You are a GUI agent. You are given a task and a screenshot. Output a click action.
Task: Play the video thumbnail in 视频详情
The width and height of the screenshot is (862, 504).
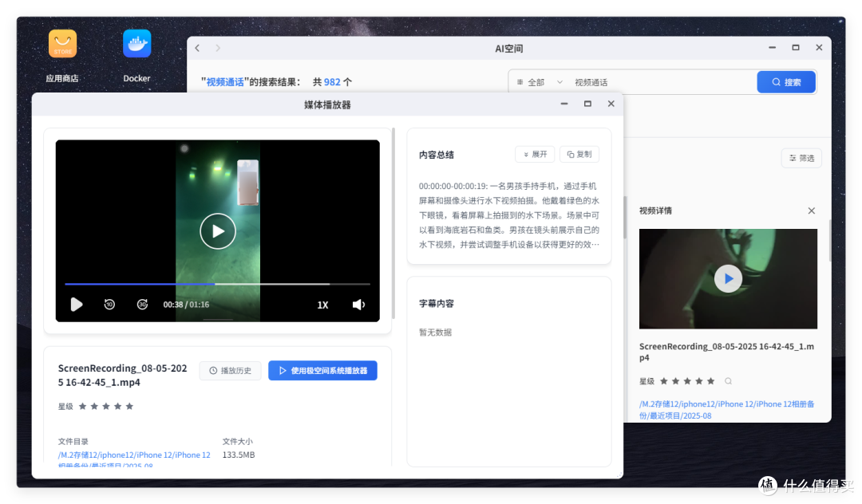[x=728, y=279]
